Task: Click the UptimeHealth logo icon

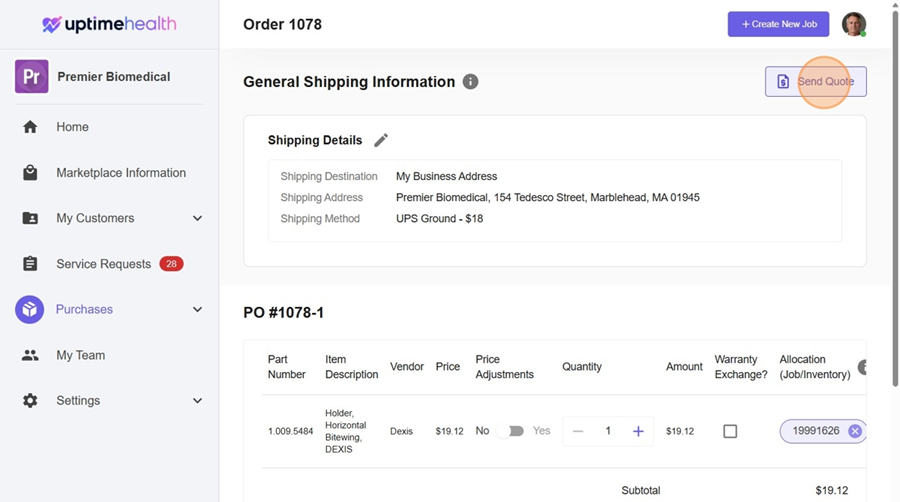Action: click(52, 24)
